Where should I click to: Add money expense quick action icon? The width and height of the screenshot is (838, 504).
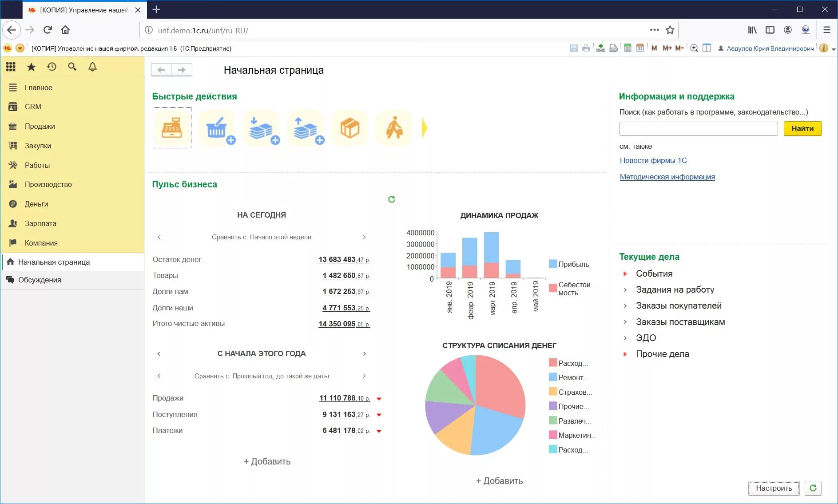point(306,128)
